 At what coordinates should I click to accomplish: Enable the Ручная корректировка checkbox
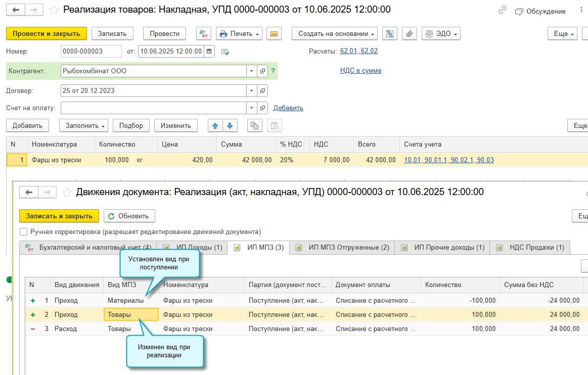tap(24, 232)
